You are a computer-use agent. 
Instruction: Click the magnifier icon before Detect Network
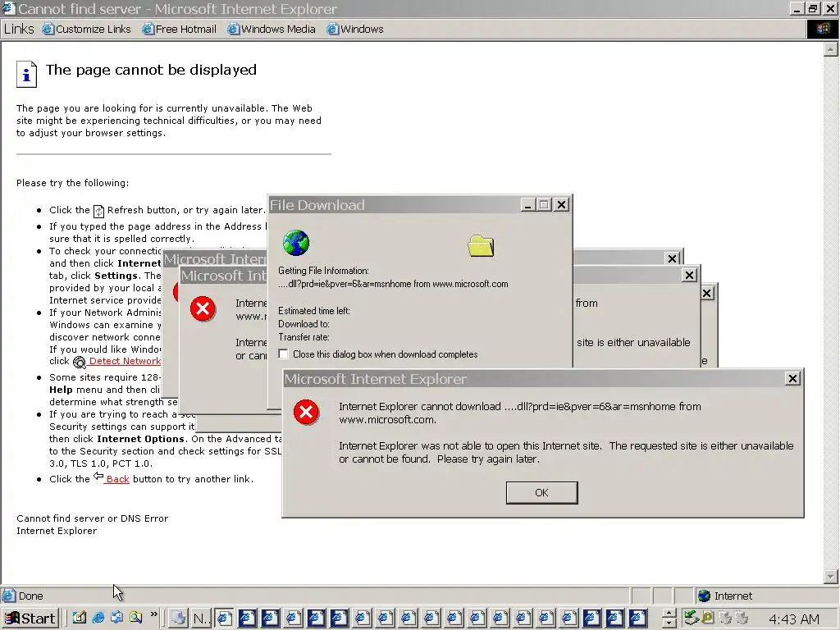point(80,363)
